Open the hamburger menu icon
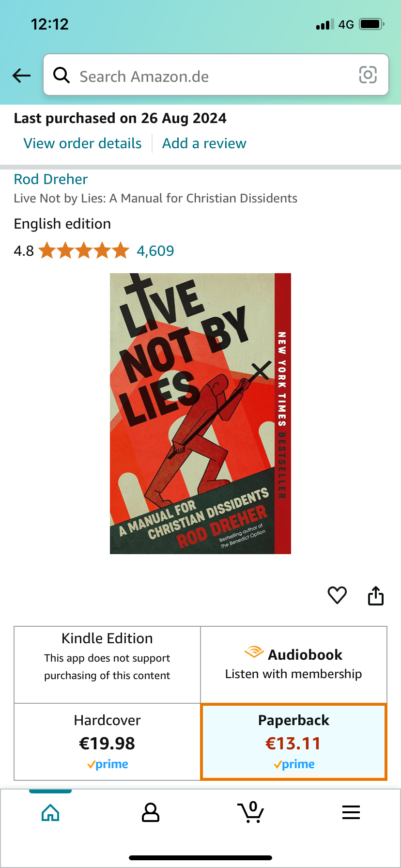 (351, 812)
